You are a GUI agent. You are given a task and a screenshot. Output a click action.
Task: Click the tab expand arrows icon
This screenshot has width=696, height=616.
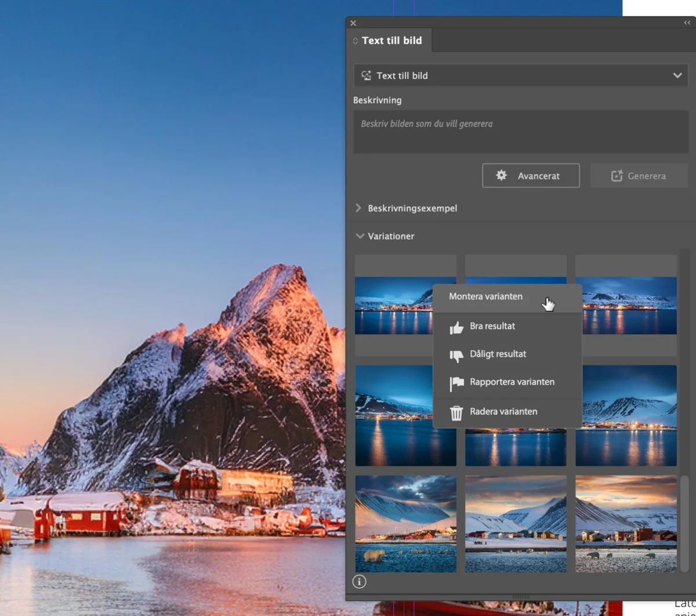coord(356,41)
